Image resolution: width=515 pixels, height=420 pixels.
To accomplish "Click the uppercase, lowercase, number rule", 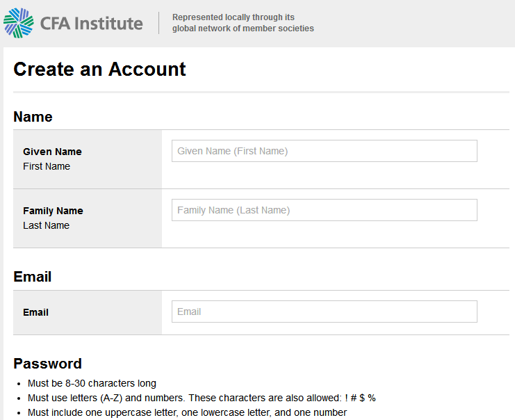I will coord(187,412).
